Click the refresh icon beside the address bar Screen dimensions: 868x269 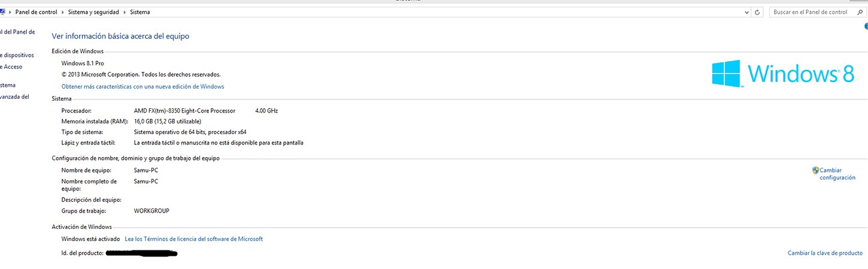click(758, 12)
